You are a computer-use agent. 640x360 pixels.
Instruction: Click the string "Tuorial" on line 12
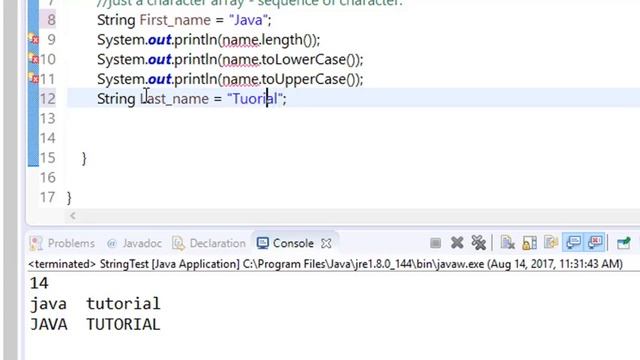[x=255, y=99]
